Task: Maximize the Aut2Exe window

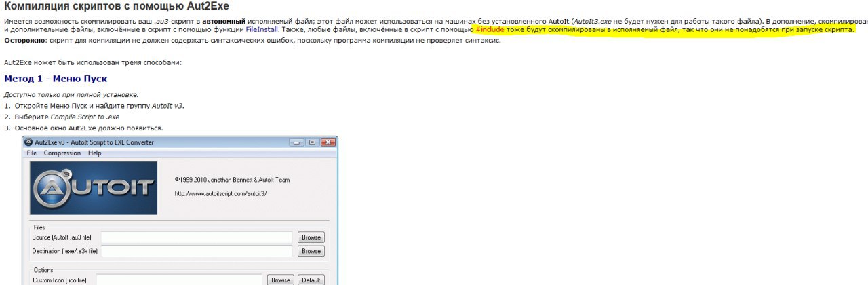Action: (312, 142)
